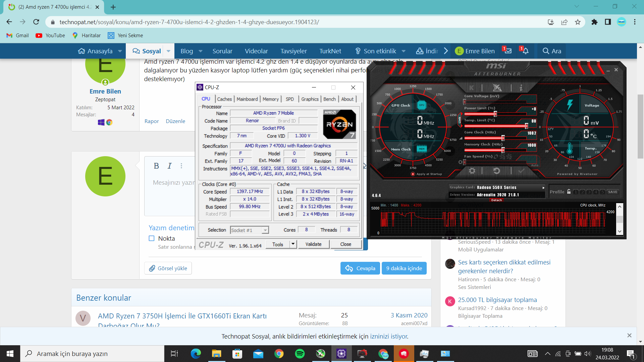
Task: Open the Memory tab in CPU-Z
Action: point(270,99)
